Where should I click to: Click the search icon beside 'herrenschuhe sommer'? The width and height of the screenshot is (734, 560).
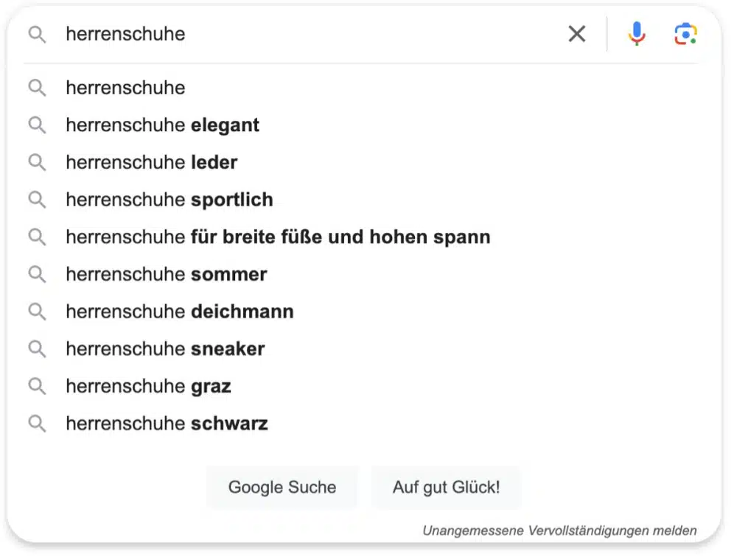pos(38,274)
